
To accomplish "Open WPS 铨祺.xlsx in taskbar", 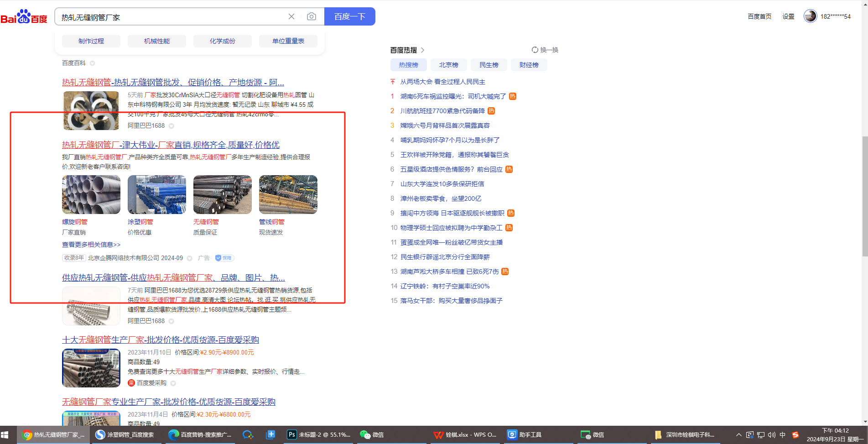I will click(465, 435).
